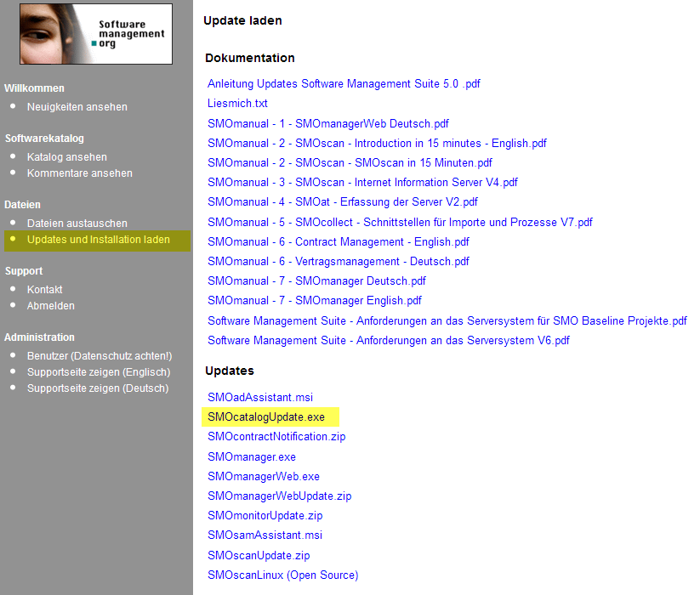Show Supportseite zeigen (Englisch)
700x595 pixels.
pyautogui.click(x=98, y=372)
